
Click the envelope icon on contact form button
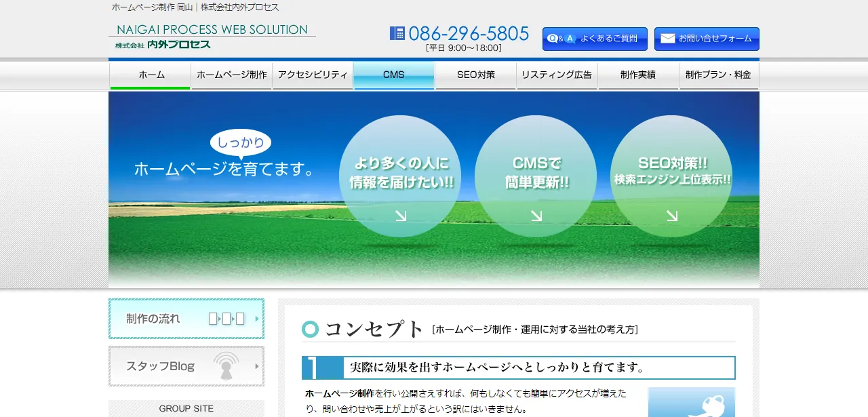pyautogui.click(x=668, y=39)
